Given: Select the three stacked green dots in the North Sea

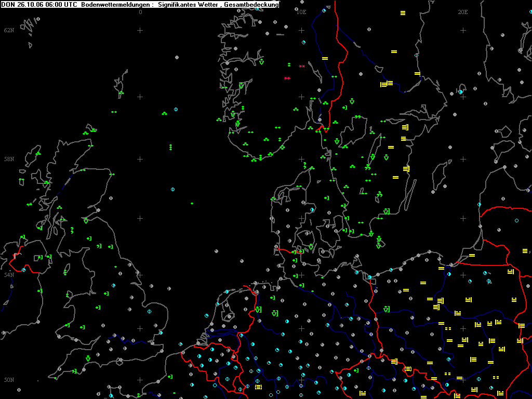Looking at the screenshot, I should (x=170, y=147).
